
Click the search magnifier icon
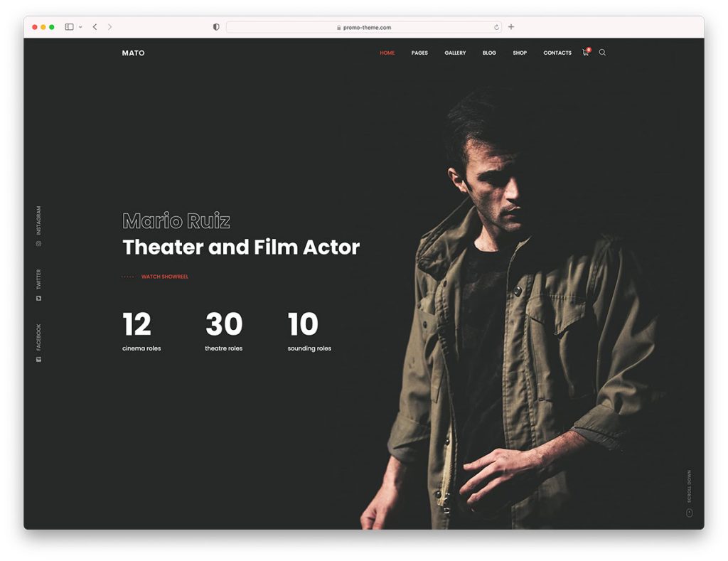pyautogui.click(x=603, y=53)
